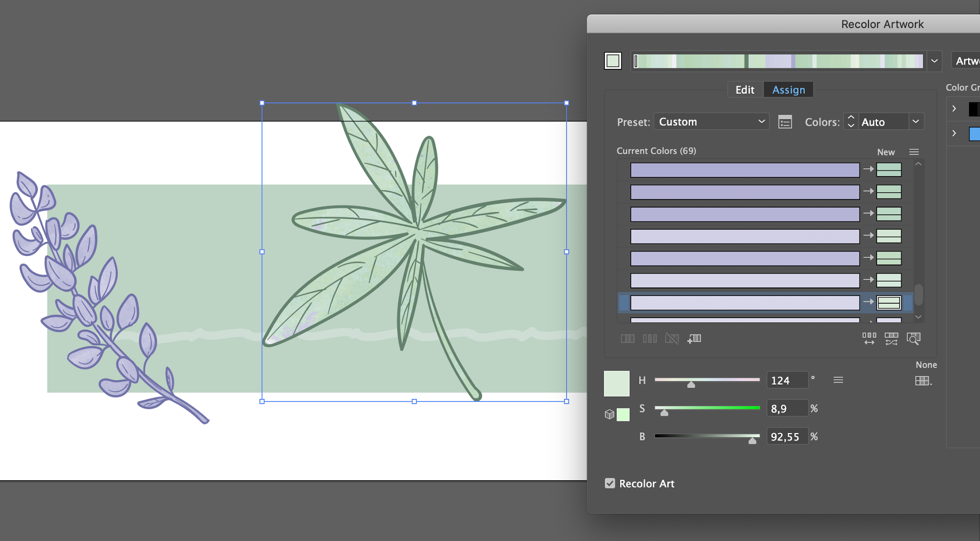Click randomly change color order icon
Screen dimensions: 980x541
(x=869, y=339)
